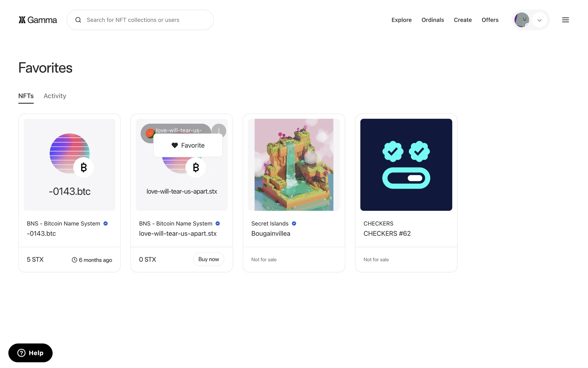Click Buy now on love-will-tear-us-apart.stx

209,259
